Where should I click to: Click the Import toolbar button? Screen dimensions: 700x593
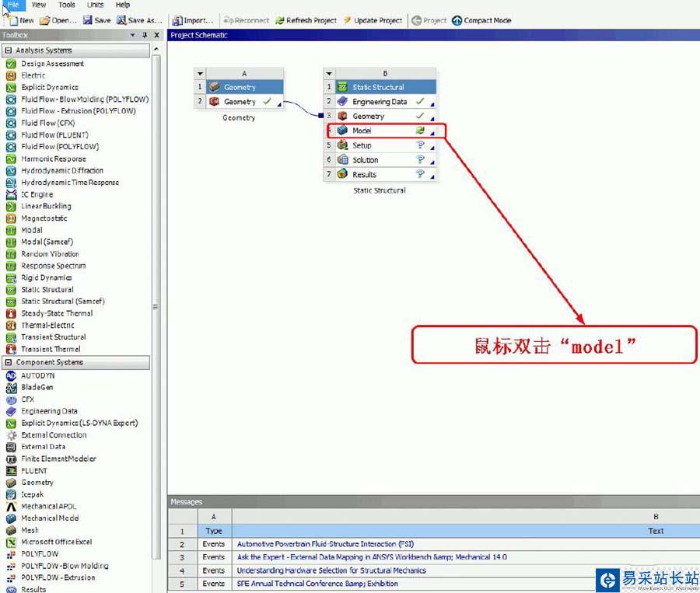point(192,20)
